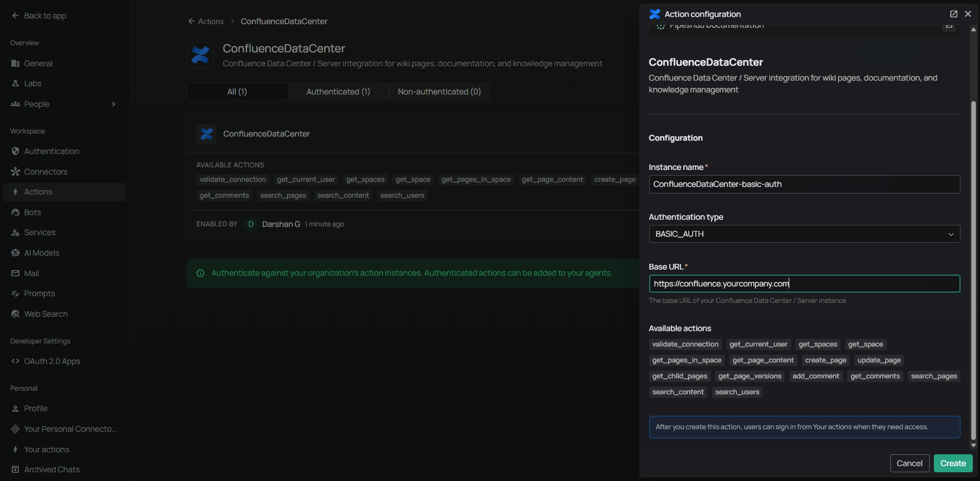The width and height of the screenshot is (980, 481).
Task: Click the get_comments tag in main list
Action: (224, 196)
